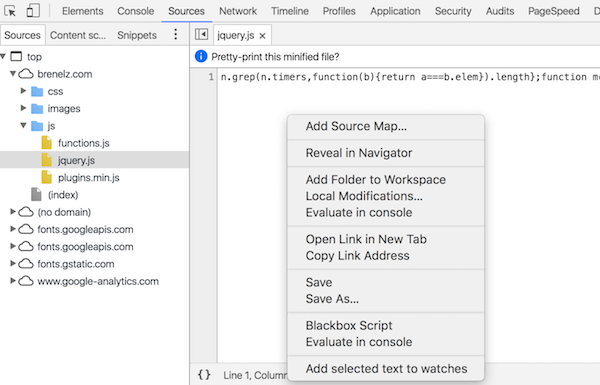Open the functions.js file
This screenshot has width=600, height=385.
pyautogui.click(x=83, y=143)
